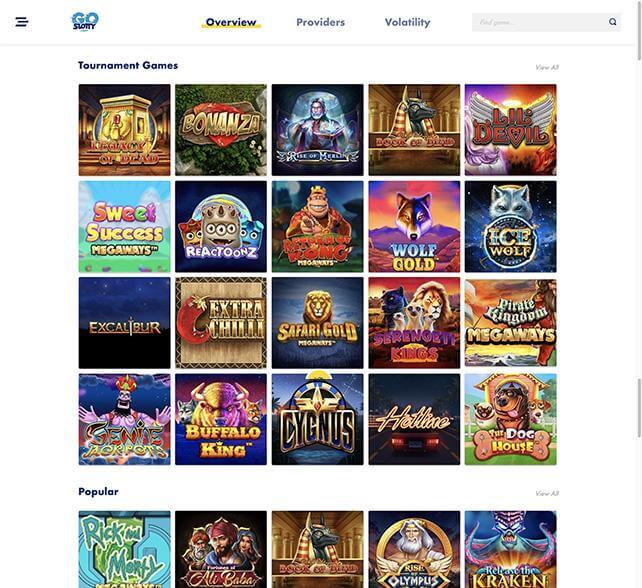
Task: Click the GoSlotty logo
Action: tap(85, 21)
